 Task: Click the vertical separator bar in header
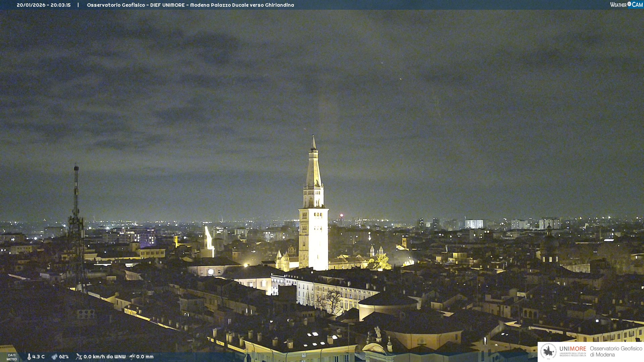click(78, 5)
